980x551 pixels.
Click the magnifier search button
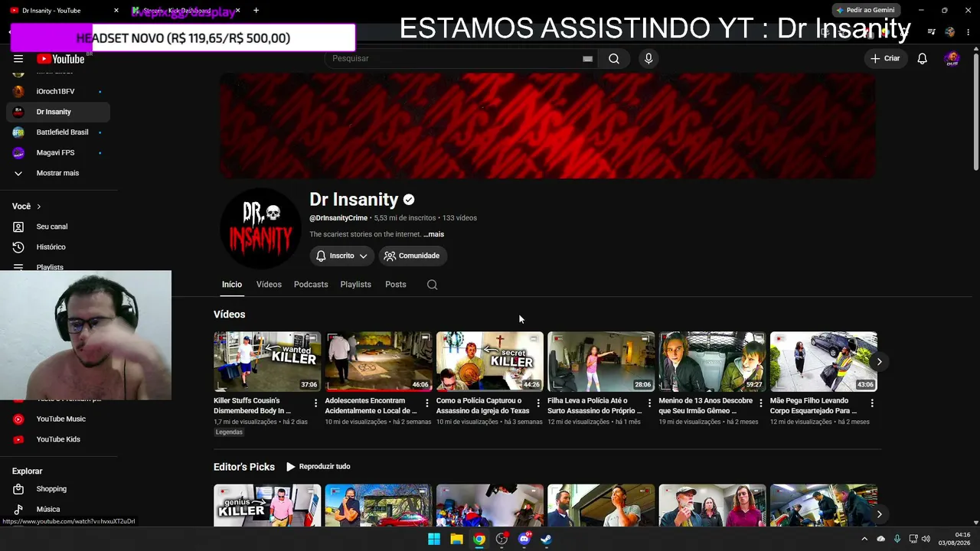[x=614, y=59]
